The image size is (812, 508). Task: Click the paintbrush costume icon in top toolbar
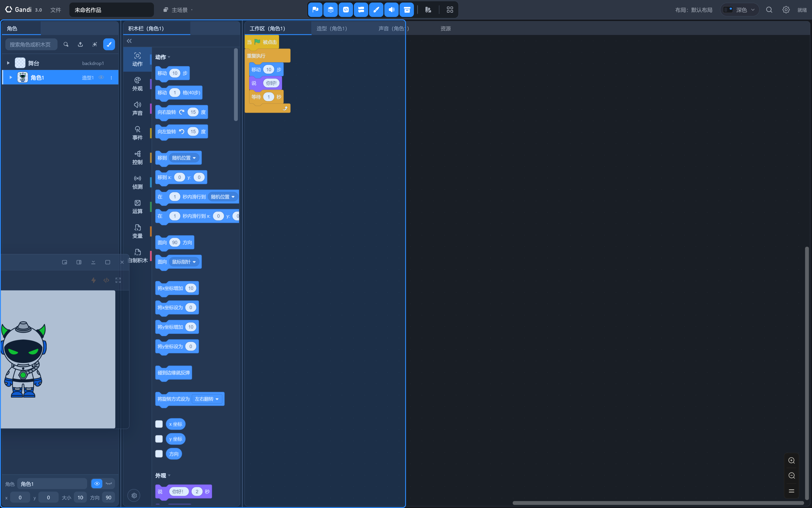(376, 10)
